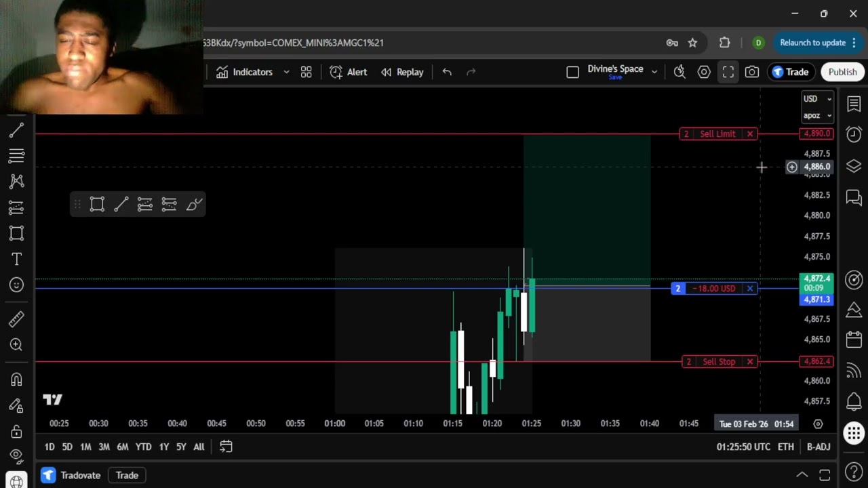Open the emoji icons tool
The height and width of the screenshot is (488, 868).
tap(16, 285)
